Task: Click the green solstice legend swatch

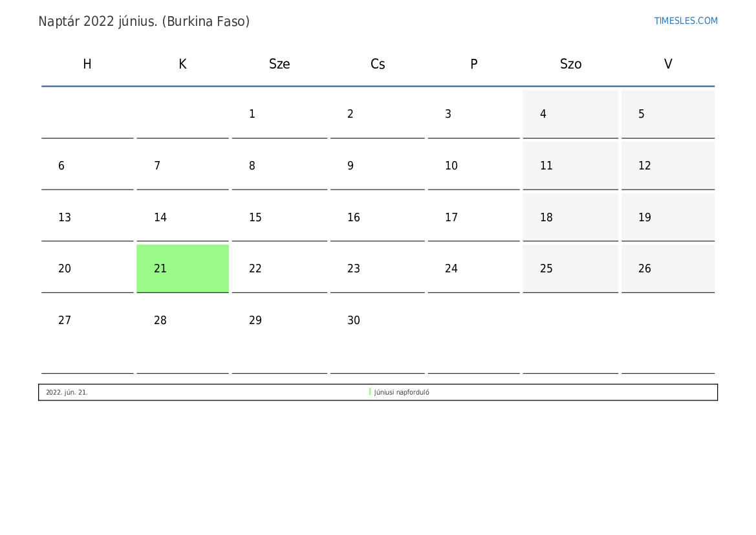Action: [370, 392]
